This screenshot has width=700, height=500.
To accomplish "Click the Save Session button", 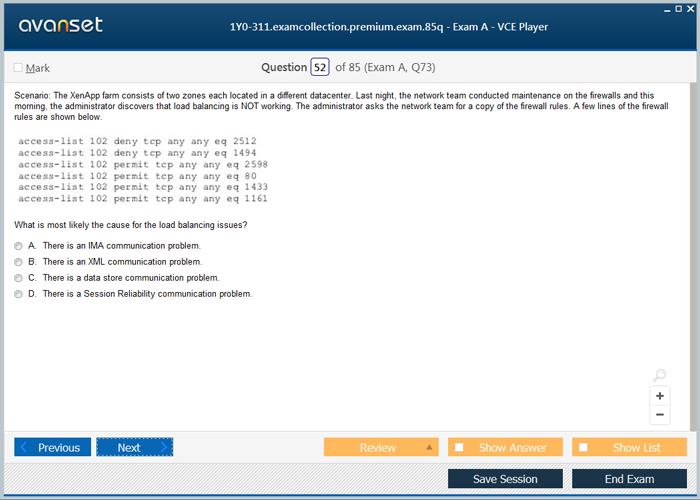I will [x=505, y=479].
